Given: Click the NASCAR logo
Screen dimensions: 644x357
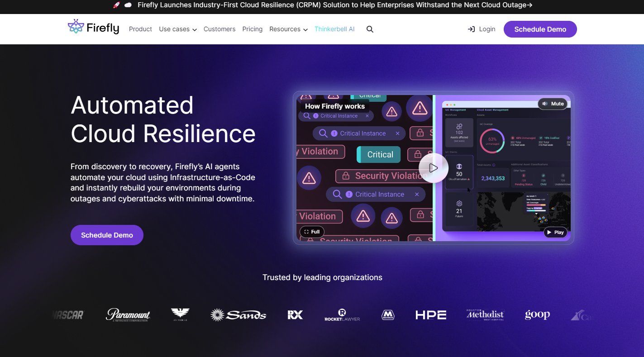Looking at the screenshot, I should [x=68, y=315].
